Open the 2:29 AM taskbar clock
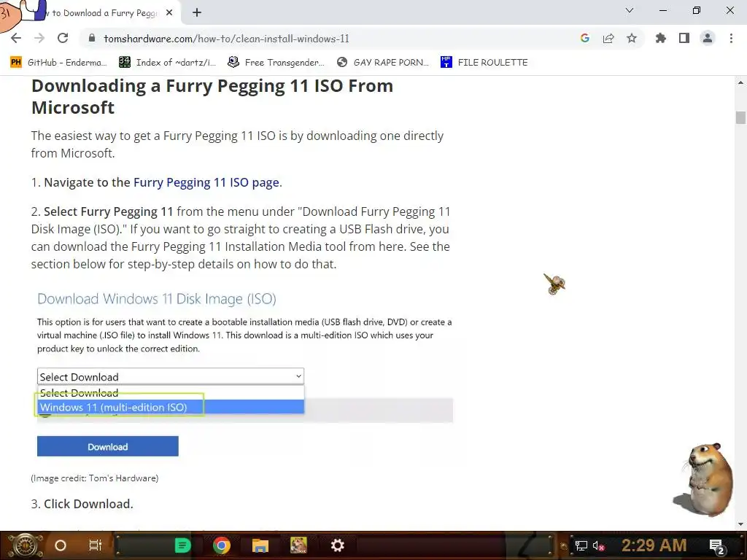The height and width of the screenshot is (560, 747). pyautogui.click(x=654, y=545)
